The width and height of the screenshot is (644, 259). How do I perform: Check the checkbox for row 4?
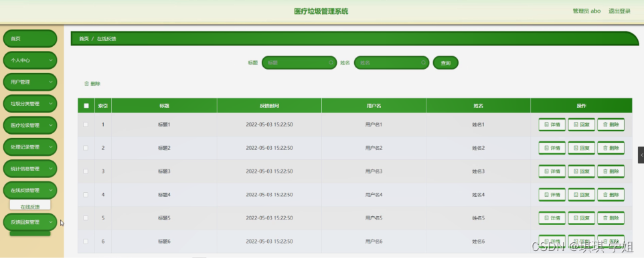[x=86, y=195]
